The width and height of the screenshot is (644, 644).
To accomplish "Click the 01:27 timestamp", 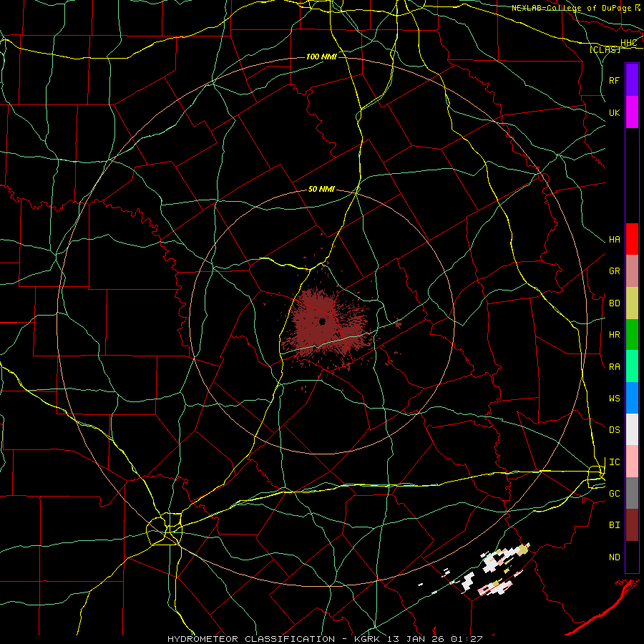I will click(x=467, y=639).
